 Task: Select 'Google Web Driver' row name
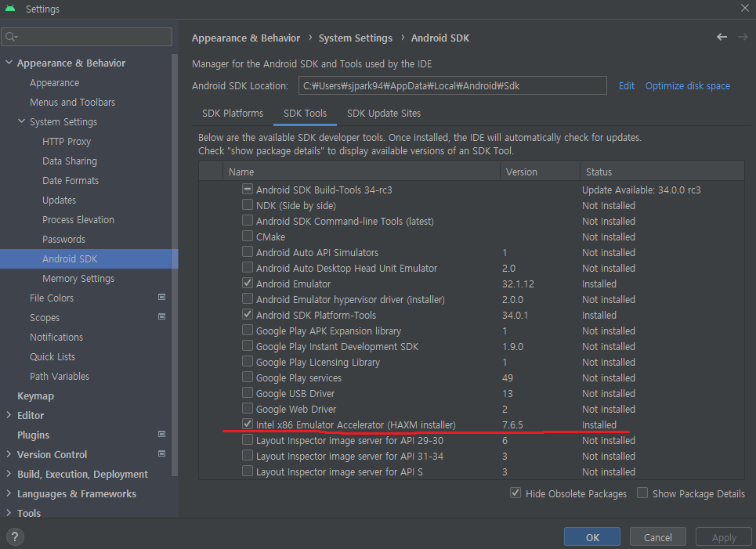(296, 410)
